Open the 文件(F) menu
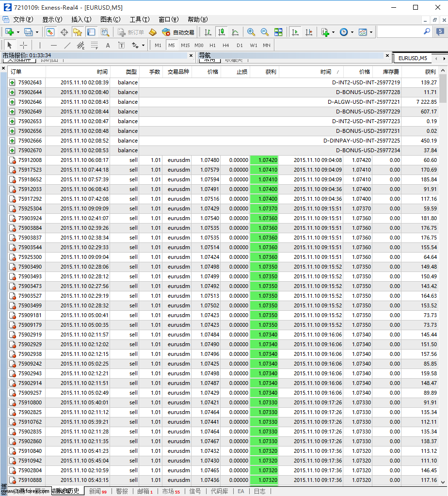Image resolution: width=448 pixels, height=496 pixels. (x=23, y=19)
